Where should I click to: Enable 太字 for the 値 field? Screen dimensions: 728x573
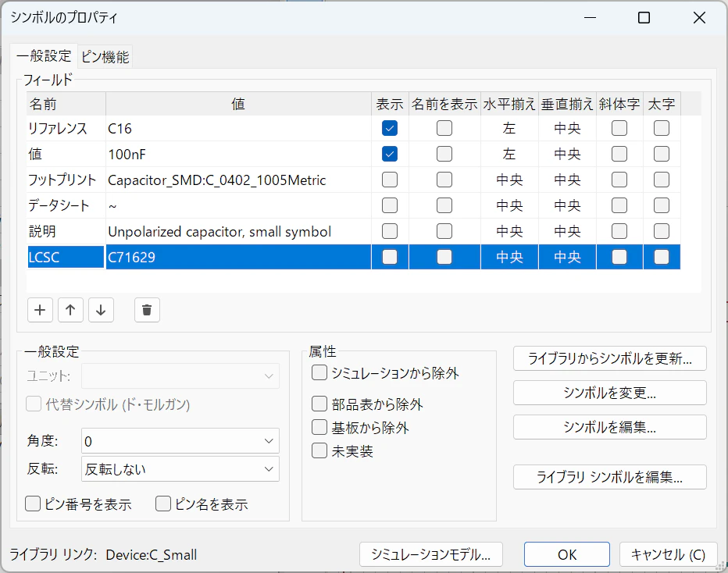pyautogui.click(x=662, y=154)
